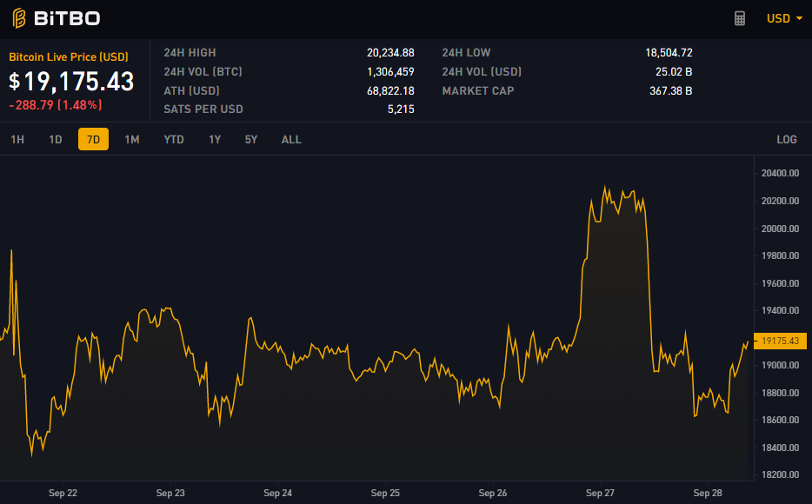This screenshot has width=812, height=504.
Task: Select the 1D timeframe tab
Action: pos(56,139)
